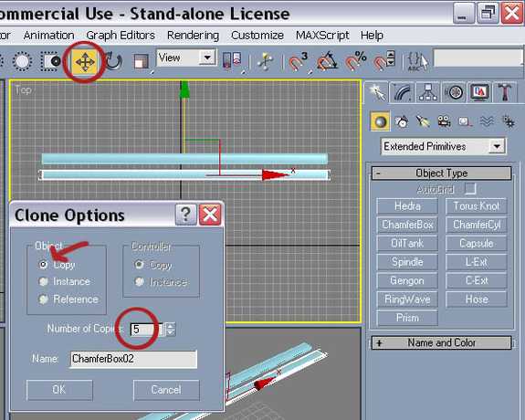This screenshot has width=525, height=420.
Task: Cancel the Clone Options dialog
Action: pos(166,390)
